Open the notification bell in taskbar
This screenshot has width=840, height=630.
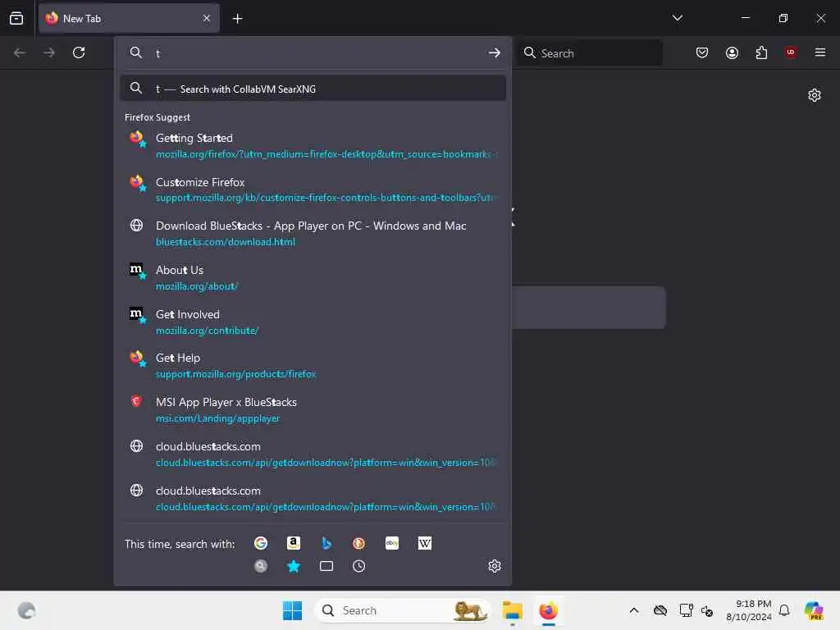784,610
